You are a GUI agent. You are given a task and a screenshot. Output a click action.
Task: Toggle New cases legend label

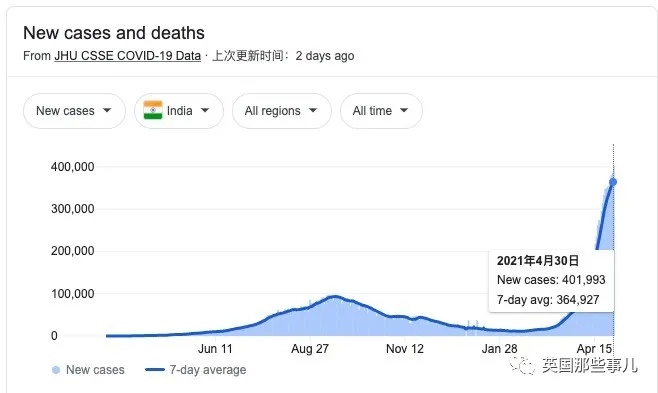(95, 370)
